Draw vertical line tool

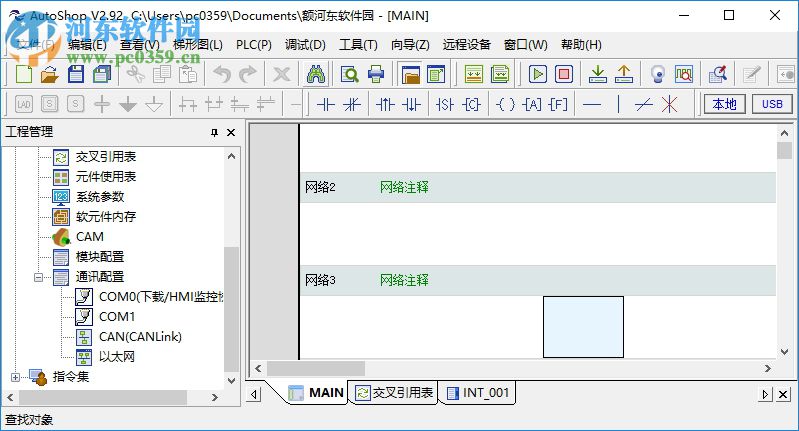(618, 104)
